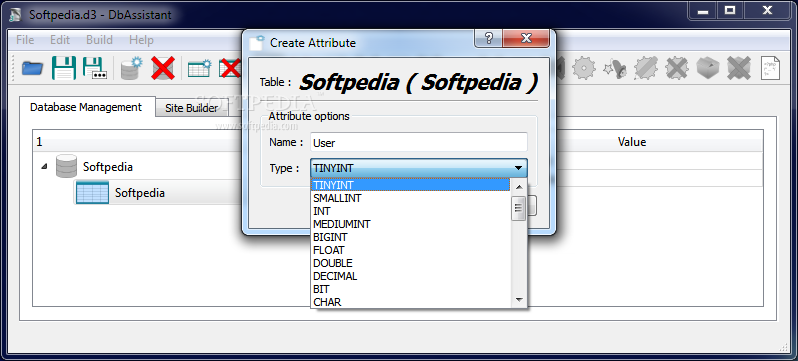
Task: Switch to Database Management tab
Action: click(86, 107)
